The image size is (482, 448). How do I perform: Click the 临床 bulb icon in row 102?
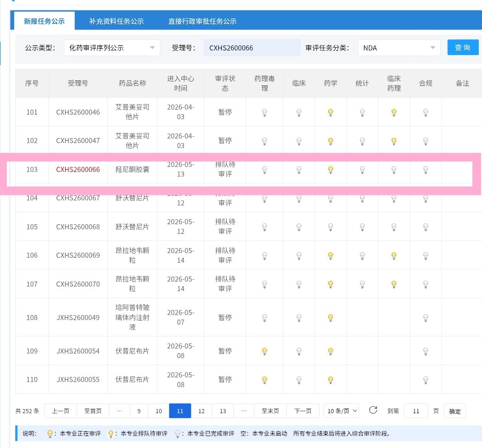click(x=299, y=141)
